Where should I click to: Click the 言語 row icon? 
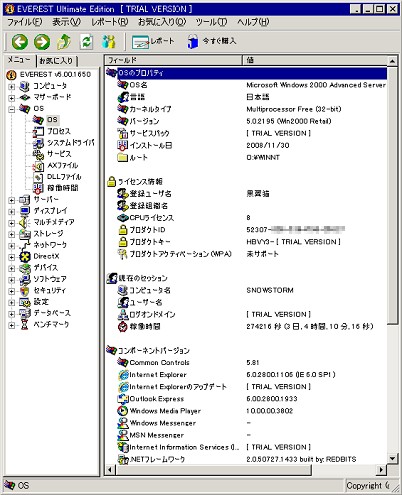point(123,97)
